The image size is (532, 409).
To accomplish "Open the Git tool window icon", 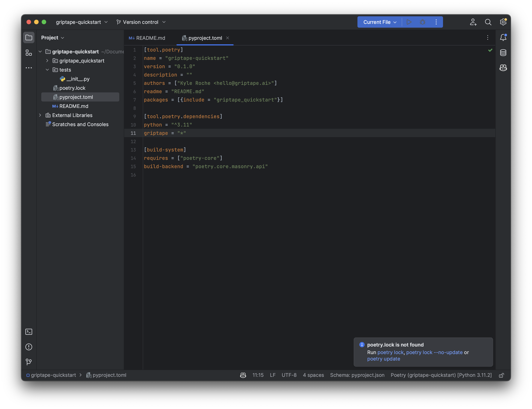I will pos(29,362).
